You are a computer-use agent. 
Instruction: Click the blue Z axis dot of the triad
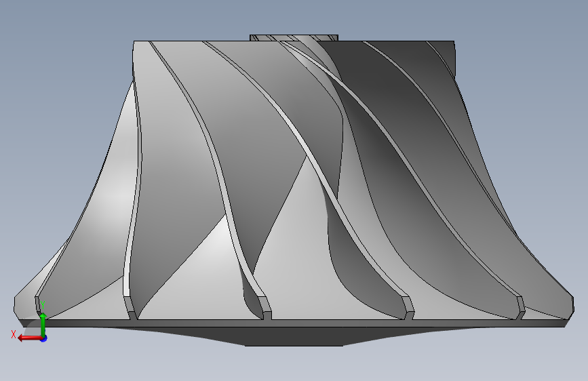point(44,338)
